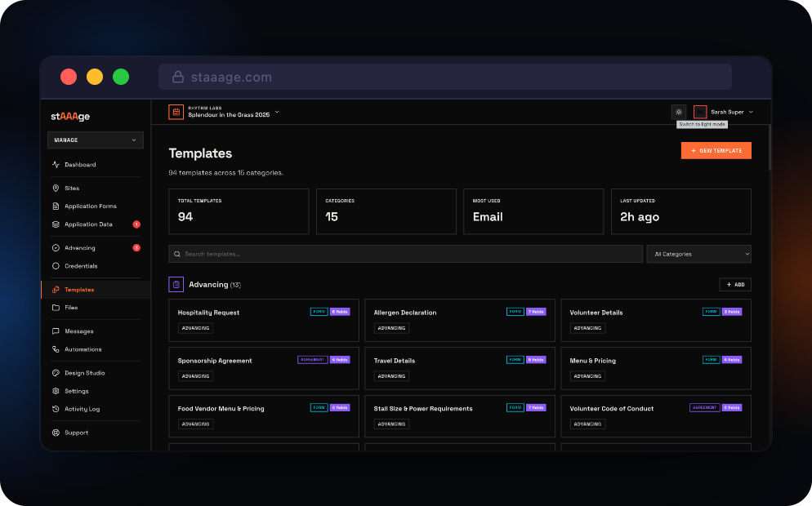Viewport: 812px width, 506px height.
Task: Click the Sites location pin icon
Action: click(x=56, y=189)
